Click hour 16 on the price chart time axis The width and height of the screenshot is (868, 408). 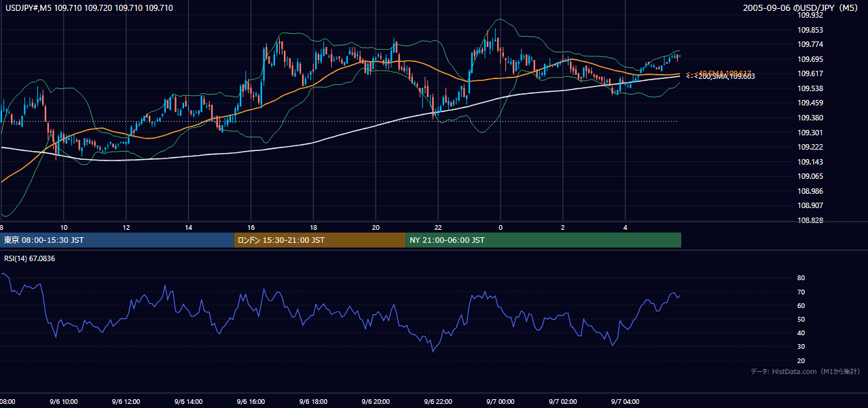[x=251, y=227]
